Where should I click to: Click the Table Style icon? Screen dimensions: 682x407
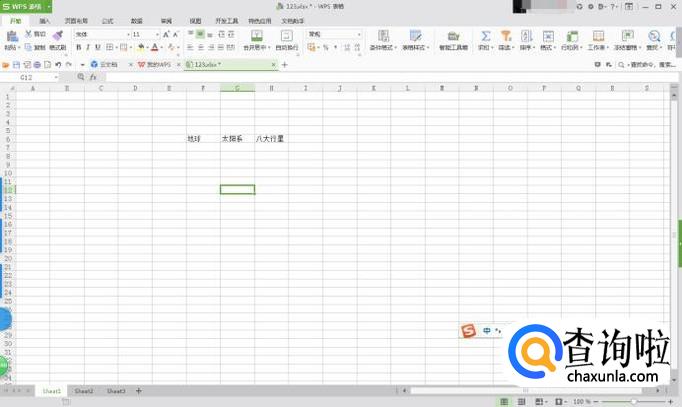pyautogui.click(x=415, y=36)
